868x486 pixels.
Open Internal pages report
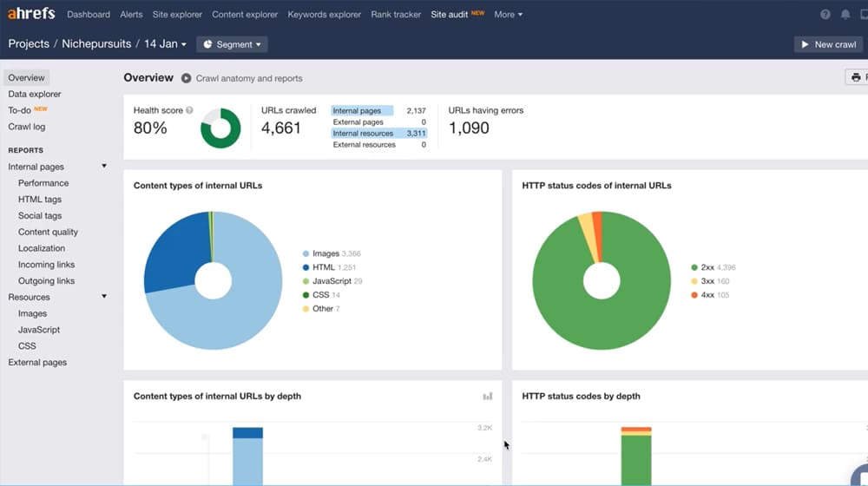click(x=36, y=167)
